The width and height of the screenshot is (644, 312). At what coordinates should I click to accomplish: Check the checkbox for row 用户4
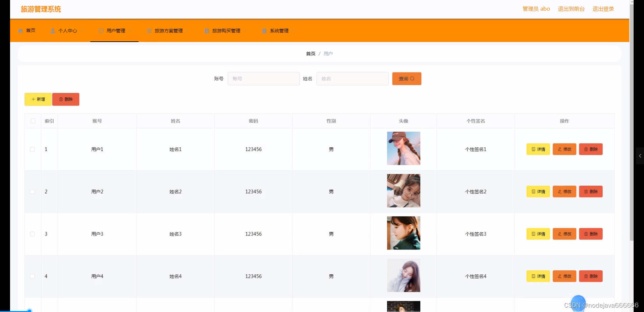coord(33,276)
